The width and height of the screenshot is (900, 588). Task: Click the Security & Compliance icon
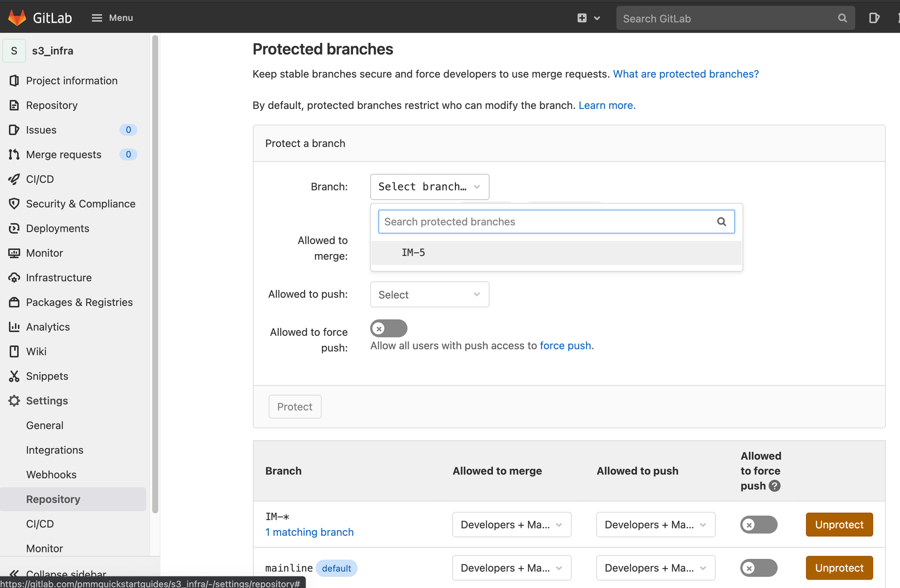pos(14,203)
